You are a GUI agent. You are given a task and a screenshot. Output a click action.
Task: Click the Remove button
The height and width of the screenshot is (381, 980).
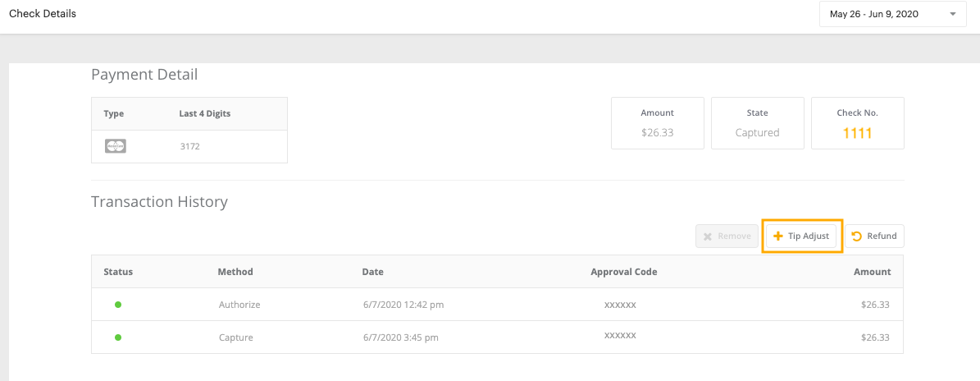click(727, 236)
